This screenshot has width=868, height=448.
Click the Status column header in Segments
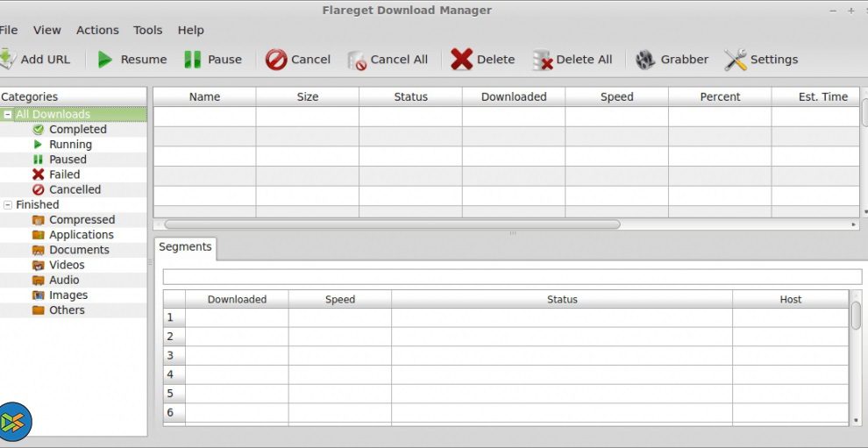(562, 300)
